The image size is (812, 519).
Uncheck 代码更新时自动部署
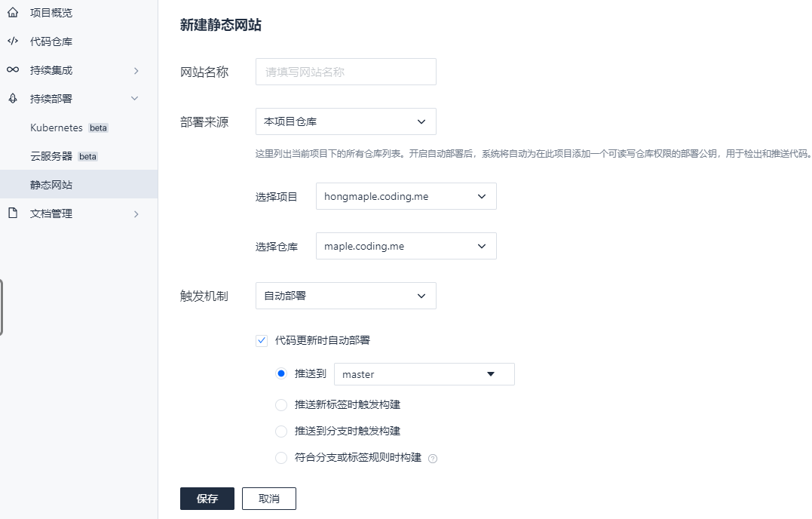[261, 340]
